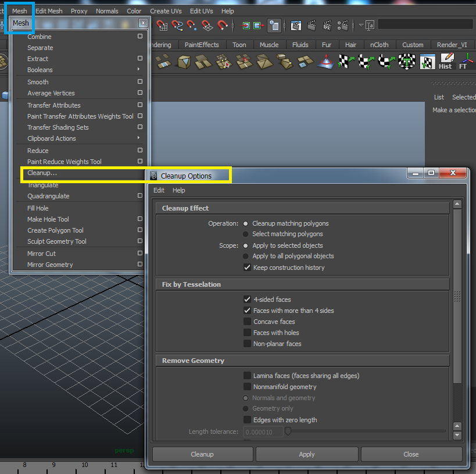Click the FT freeze transformations shelf icon

click(x=466, y=62)
